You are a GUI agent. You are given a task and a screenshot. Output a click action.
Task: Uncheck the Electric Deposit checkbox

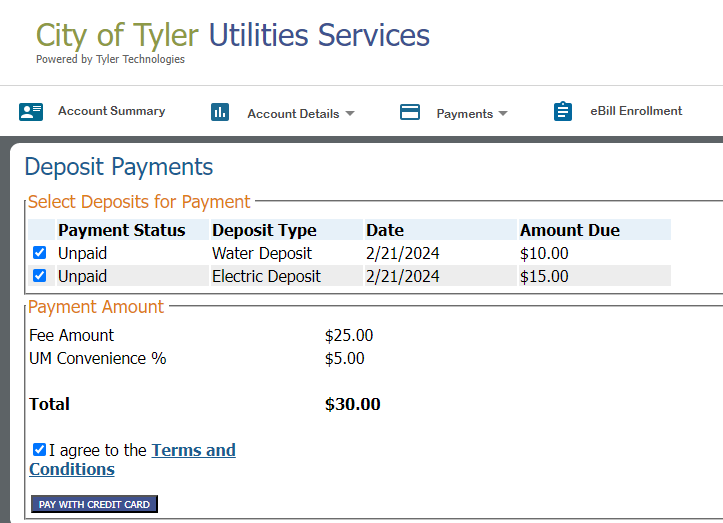[40, 276]
